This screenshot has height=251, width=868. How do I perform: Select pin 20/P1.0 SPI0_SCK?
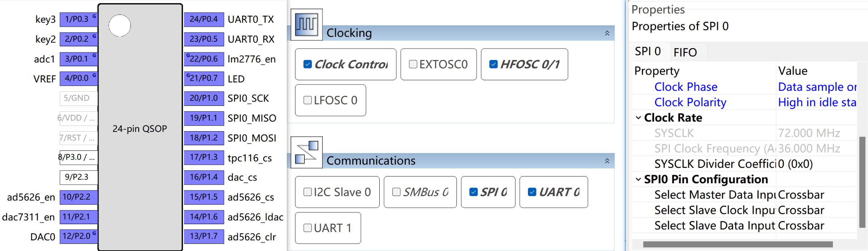[204, 98]
